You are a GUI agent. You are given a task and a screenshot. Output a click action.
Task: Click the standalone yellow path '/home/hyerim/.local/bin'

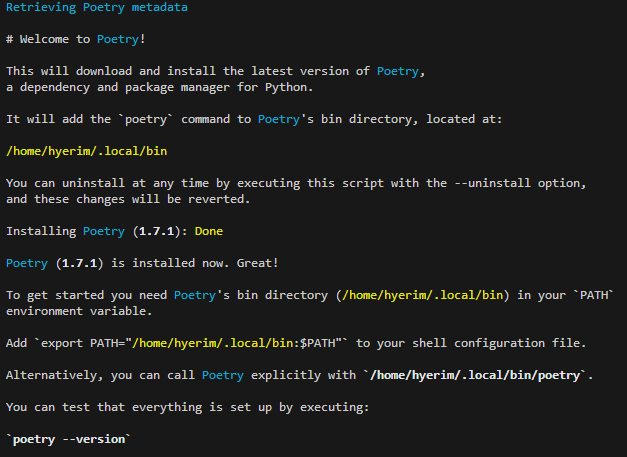point(87,151)
